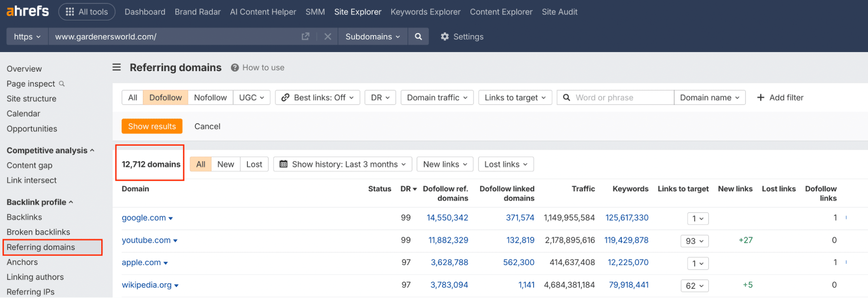The image size is (868, 298).
Task: Switch filter to Nofollow links
Action: pos(210,98)
